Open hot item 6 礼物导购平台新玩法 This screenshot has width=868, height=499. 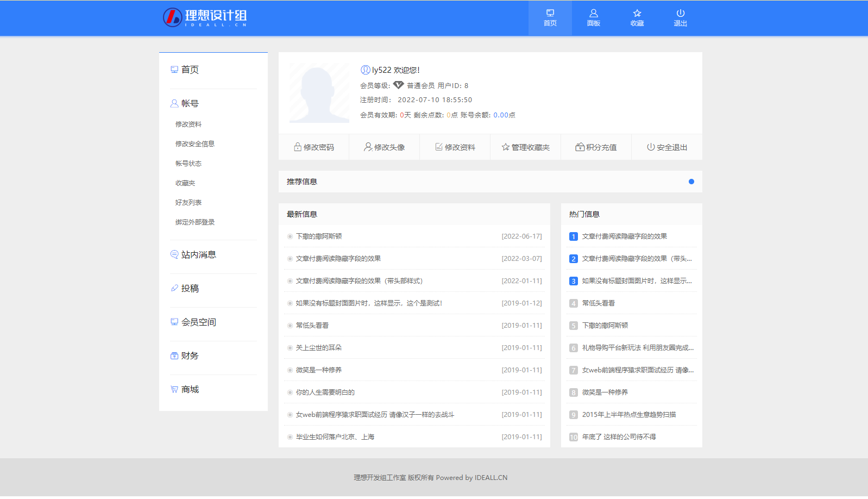click(x=638, y=348)
